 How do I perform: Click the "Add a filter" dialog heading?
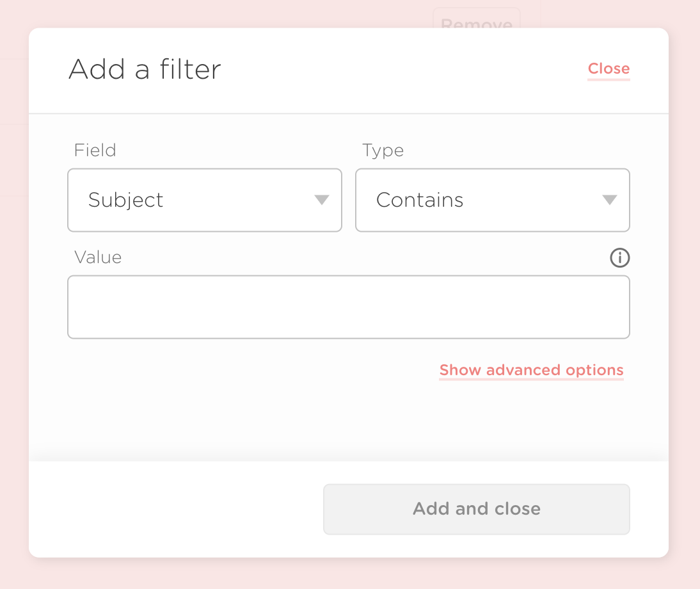pyautogui.click(x=145, y=69)
